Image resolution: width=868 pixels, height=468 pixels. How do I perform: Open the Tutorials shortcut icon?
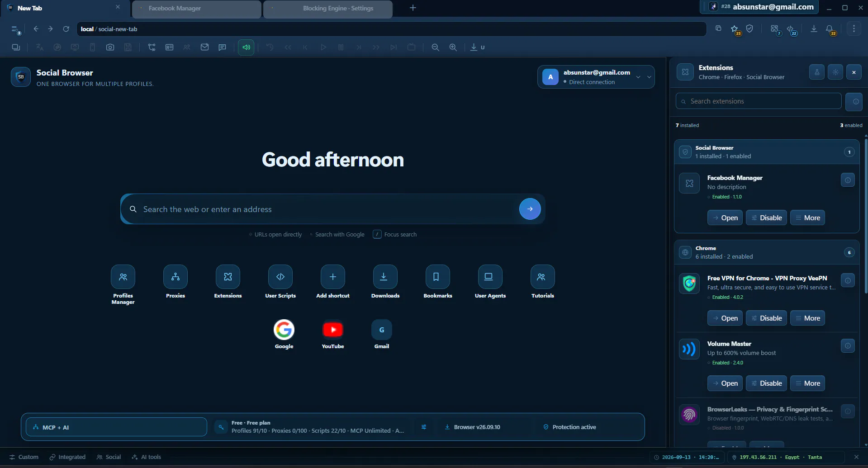[543, 277]
